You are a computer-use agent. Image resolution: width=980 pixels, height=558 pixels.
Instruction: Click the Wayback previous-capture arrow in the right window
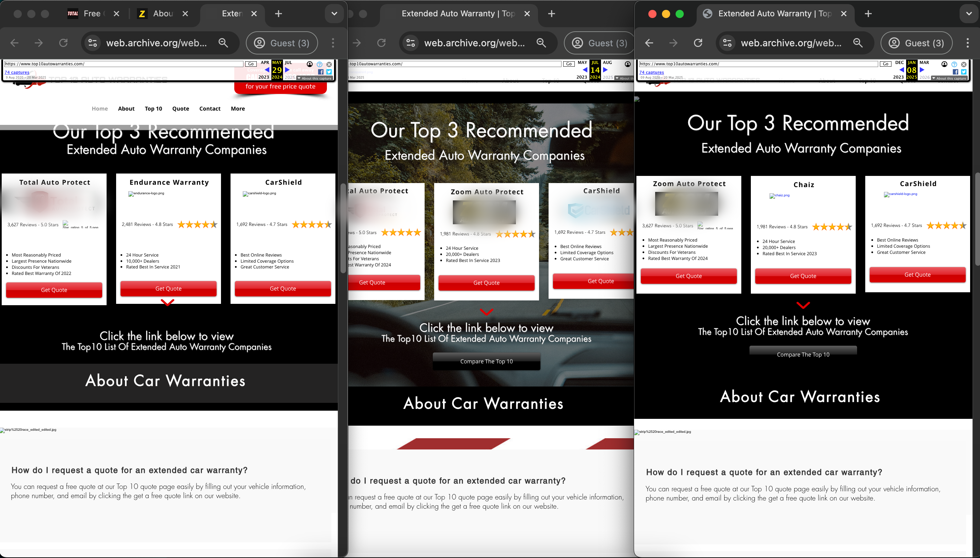coord(902,70)
